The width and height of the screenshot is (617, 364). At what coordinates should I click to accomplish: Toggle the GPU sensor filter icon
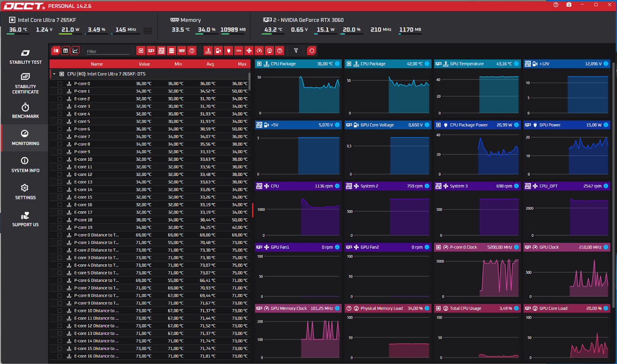tap(151, 50)
